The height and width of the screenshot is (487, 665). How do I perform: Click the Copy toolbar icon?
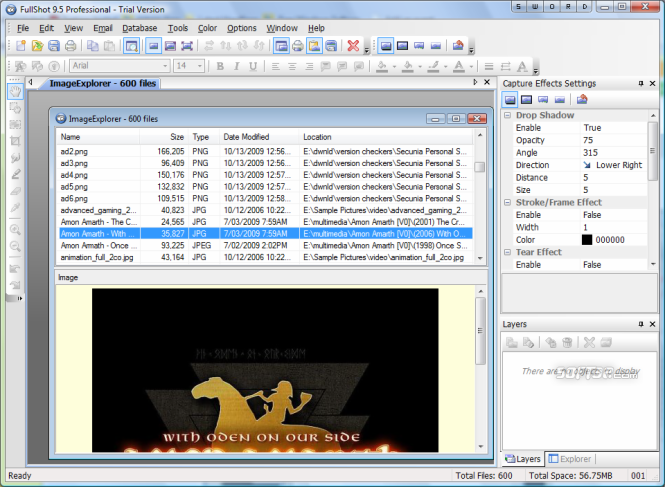coord(92,45)
